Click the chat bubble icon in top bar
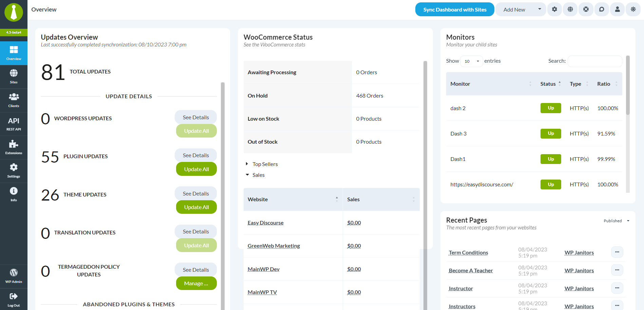 pos(602,9)
